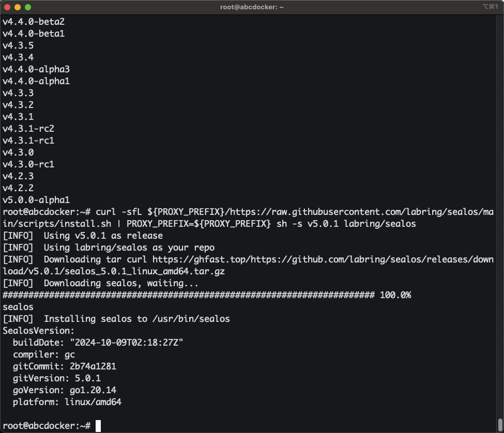Click 'Using v5.0.1 as release' line
Screen dimensions: 504x433
tap(83, 236)
